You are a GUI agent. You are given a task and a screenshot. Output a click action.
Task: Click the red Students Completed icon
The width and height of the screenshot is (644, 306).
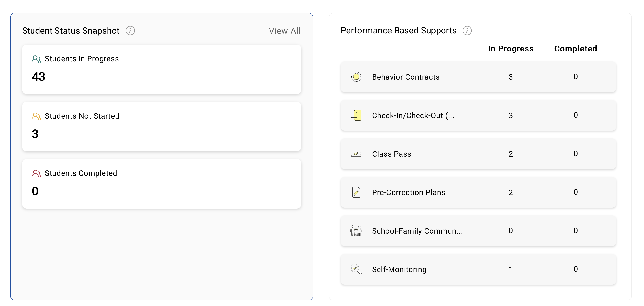[x=36, y=173]
